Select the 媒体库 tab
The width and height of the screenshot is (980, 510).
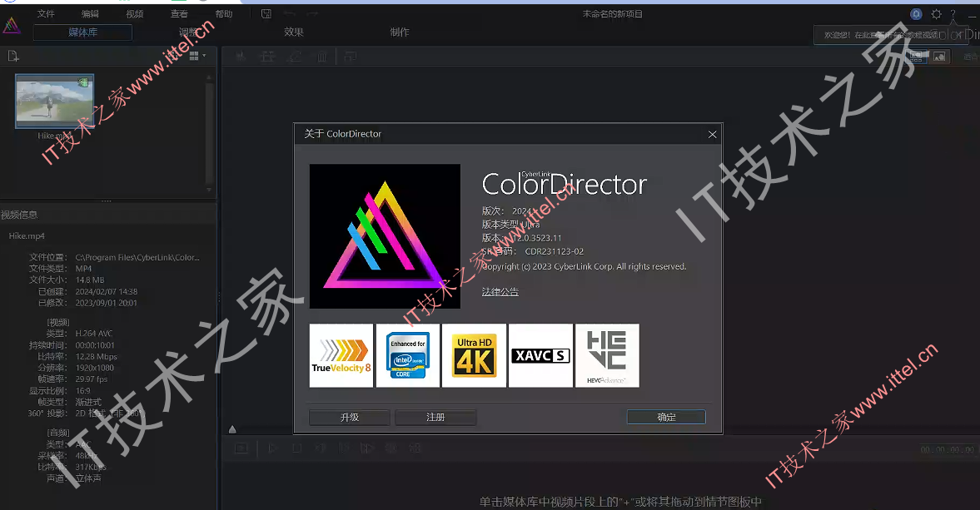click(82, 32)
